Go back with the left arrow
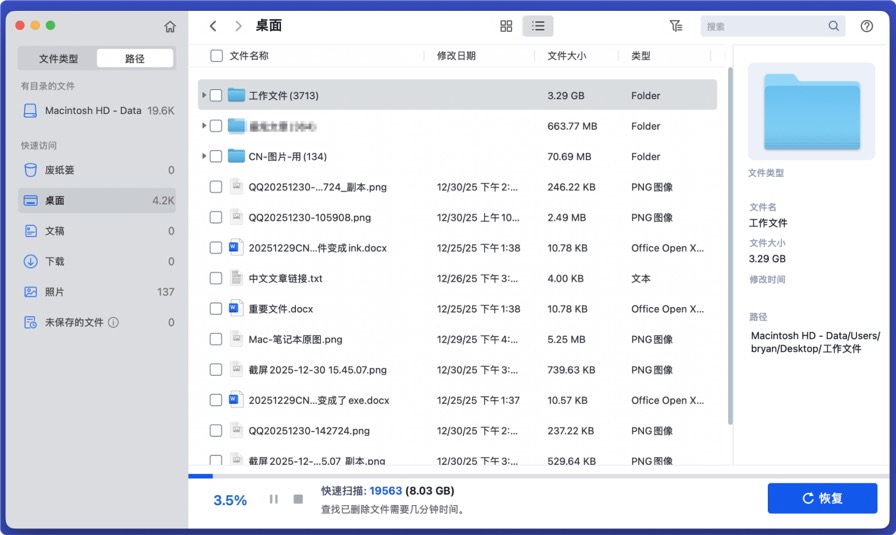 pyautogui.click(x=213, y=26)
